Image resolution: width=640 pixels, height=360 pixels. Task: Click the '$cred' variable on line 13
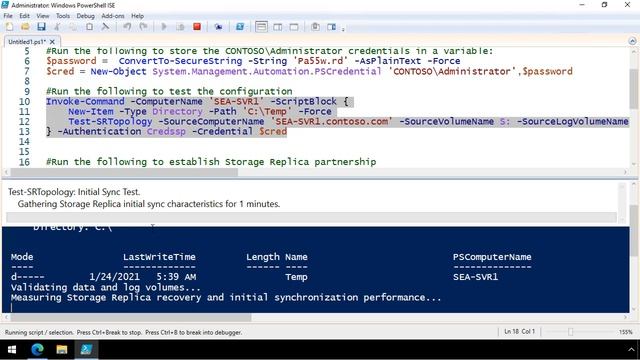(x=273, y=131)
